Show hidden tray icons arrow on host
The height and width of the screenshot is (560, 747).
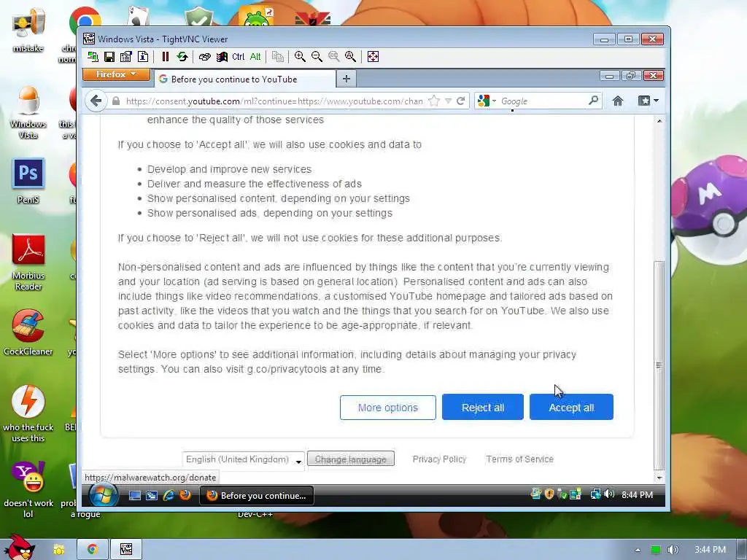pyautogui.click(x=638, y=550)
